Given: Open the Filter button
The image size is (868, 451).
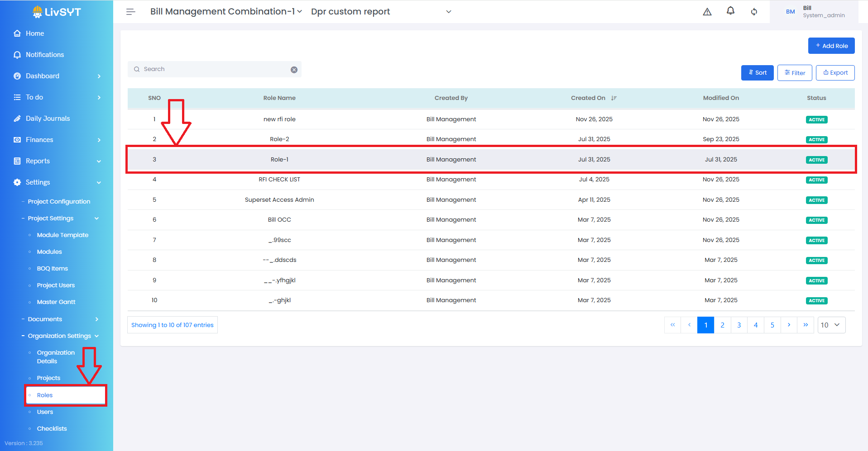Looking at the screenshot, I should [x=794, y=73].
